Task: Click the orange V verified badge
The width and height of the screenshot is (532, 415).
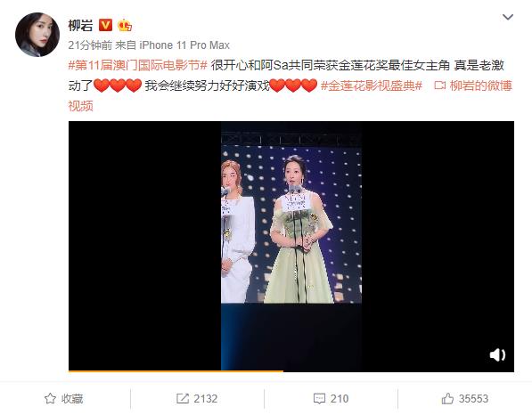Action: click(105, 25)
